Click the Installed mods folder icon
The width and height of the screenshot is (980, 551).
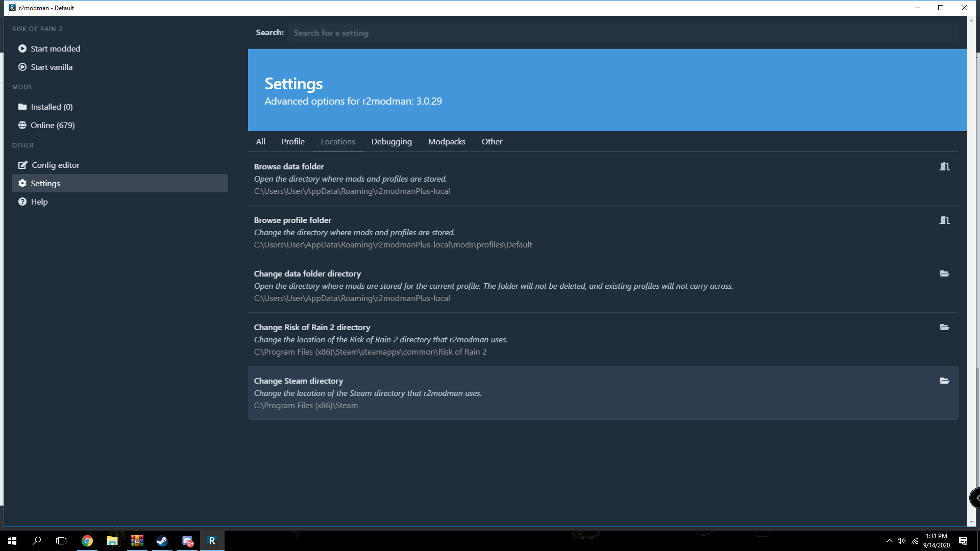point(22,107)
